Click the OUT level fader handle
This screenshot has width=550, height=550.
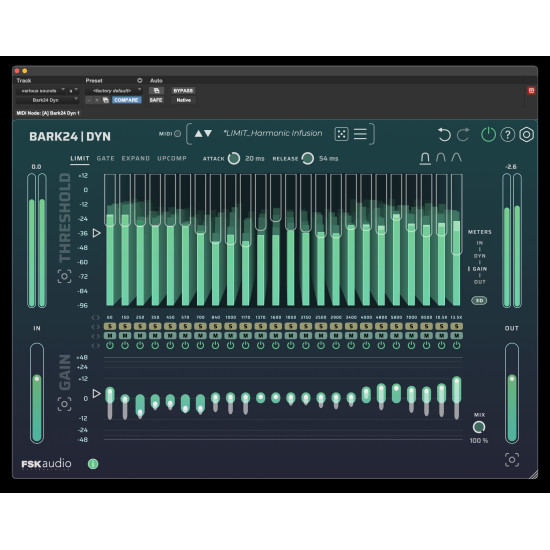coord(512,378)
